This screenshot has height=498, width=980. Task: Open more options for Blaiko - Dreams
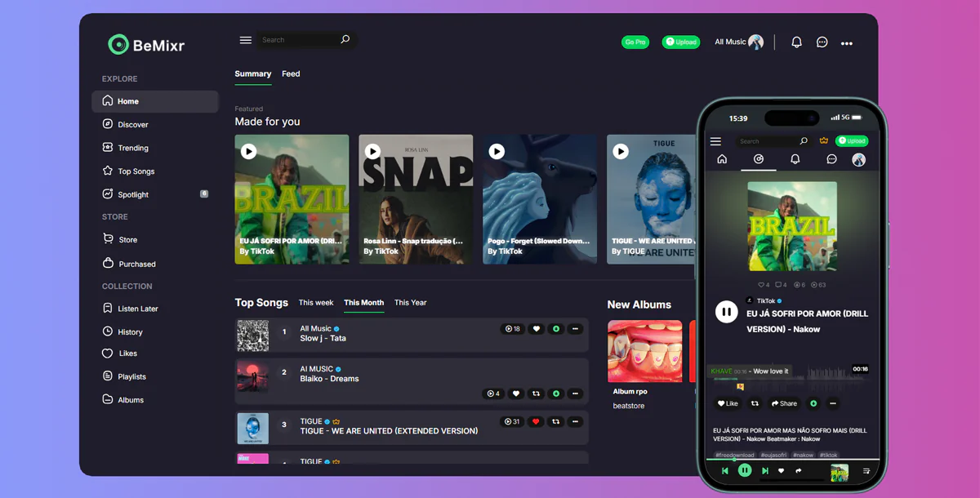pos(575,394)
